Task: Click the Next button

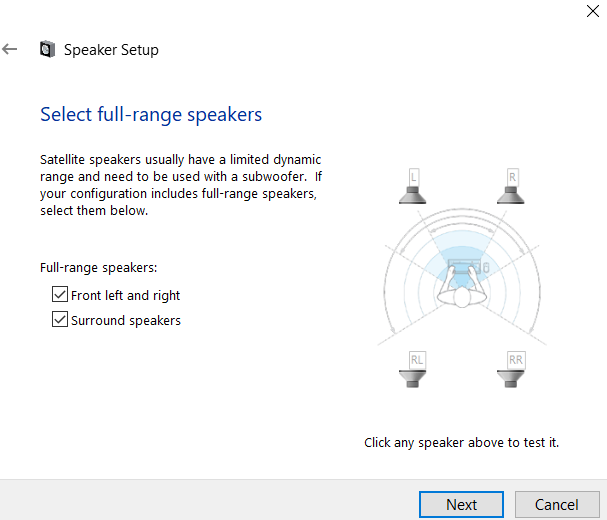Action: click(461, 505)
